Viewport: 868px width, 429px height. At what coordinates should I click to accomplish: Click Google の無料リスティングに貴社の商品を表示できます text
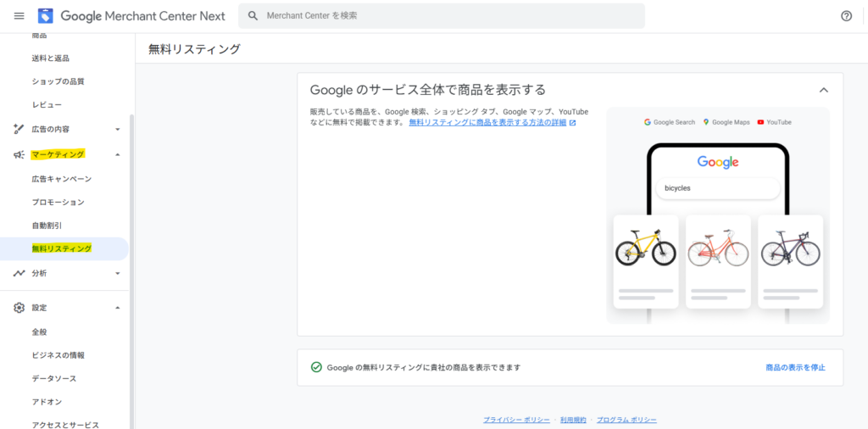(424, 367)
